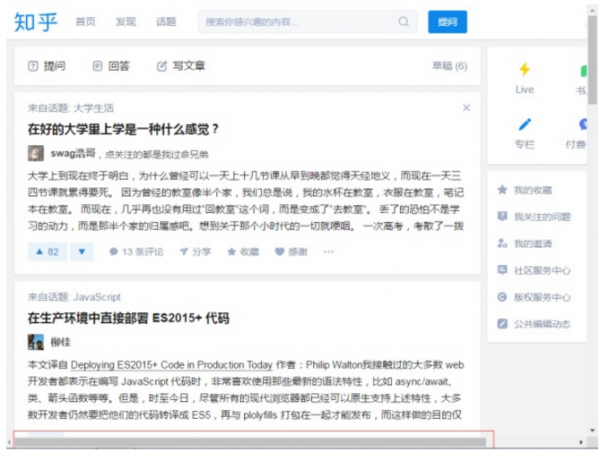The height and width of the screenshot is (452, 600).
Task: Upvote the university post with 82 votes
Action: 46,252
